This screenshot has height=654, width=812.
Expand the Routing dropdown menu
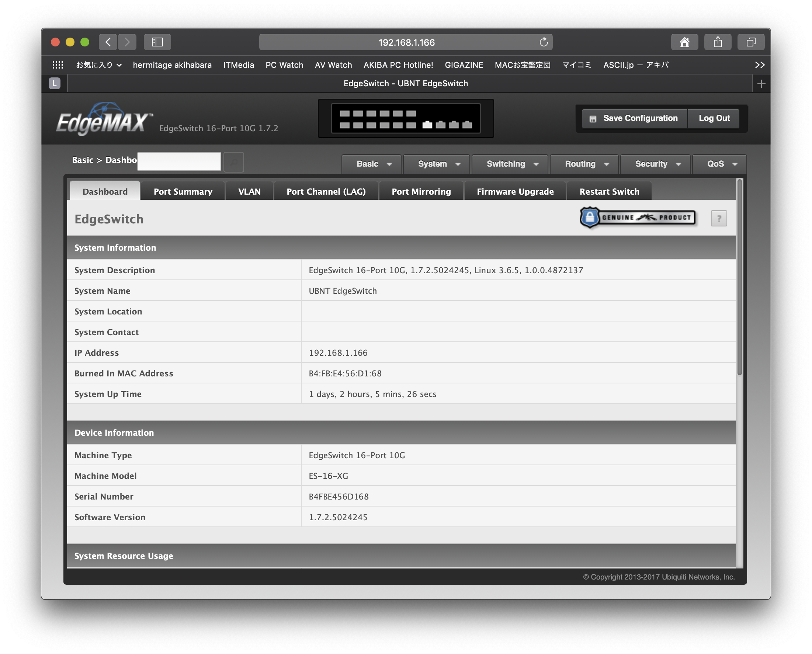tap(584, 164)
